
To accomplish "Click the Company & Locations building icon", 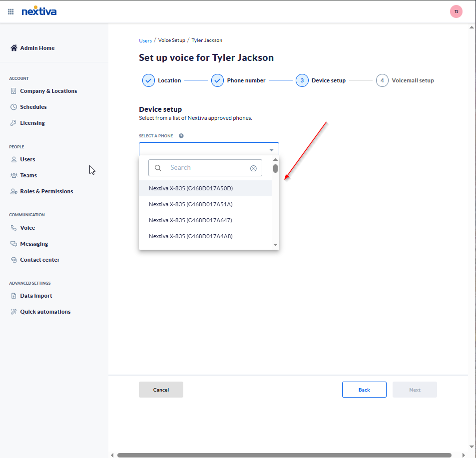I will [x=13, y=91].
